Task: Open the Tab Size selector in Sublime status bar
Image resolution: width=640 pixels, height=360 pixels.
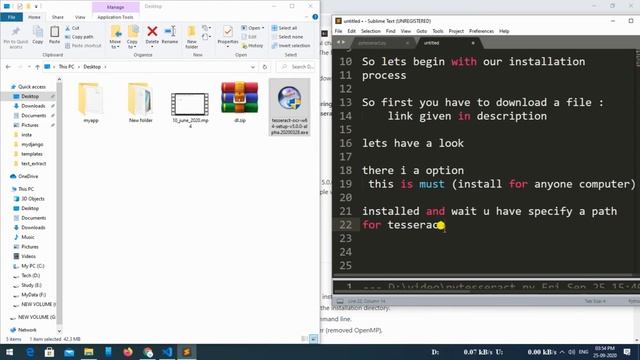Action: click(x=595, y=301)
